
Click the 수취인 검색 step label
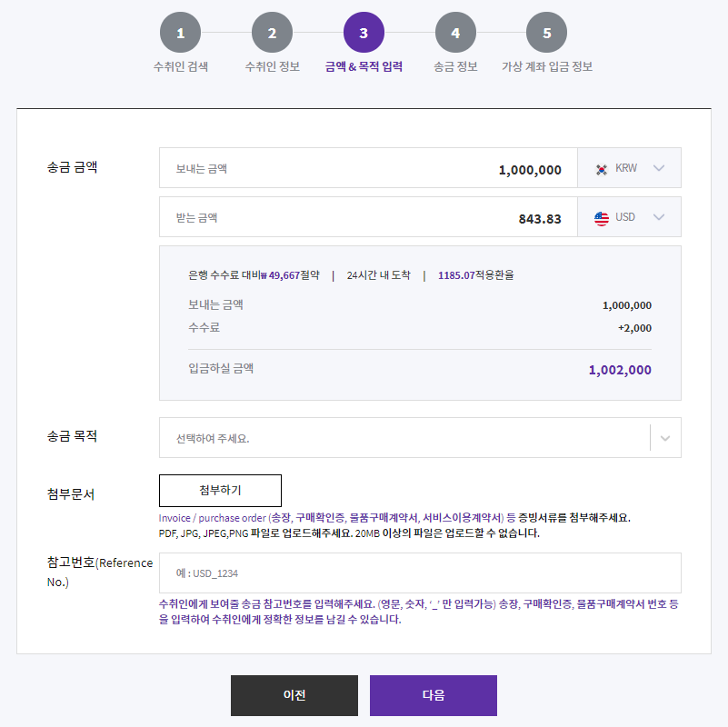pos(181,67)
